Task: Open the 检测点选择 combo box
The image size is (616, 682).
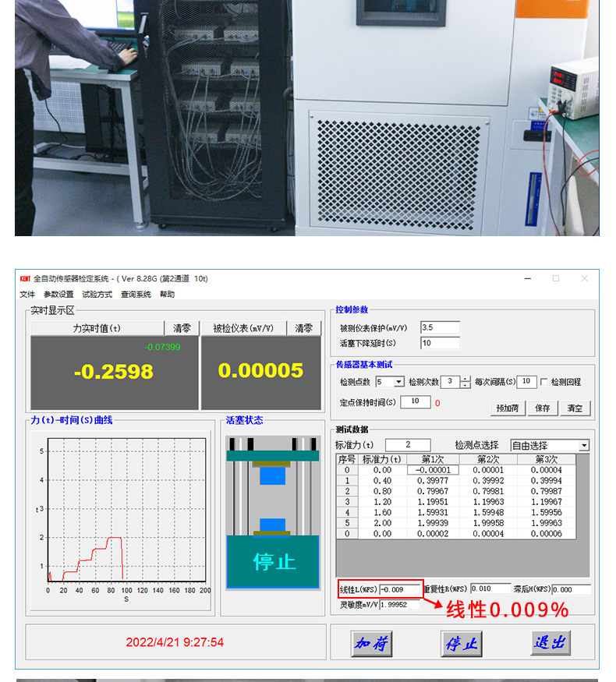Action: pyautogui.click(x=584, y=446)
